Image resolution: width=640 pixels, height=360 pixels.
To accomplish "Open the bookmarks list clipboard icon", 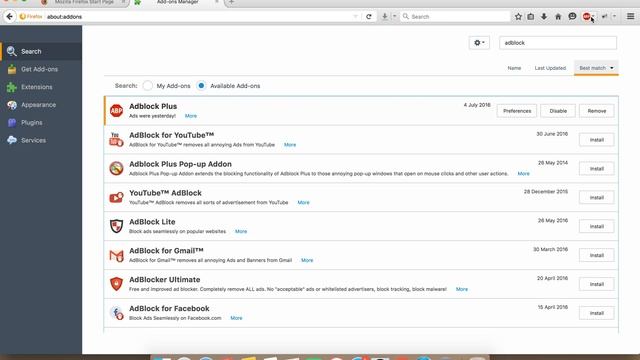I will point(531,17).
